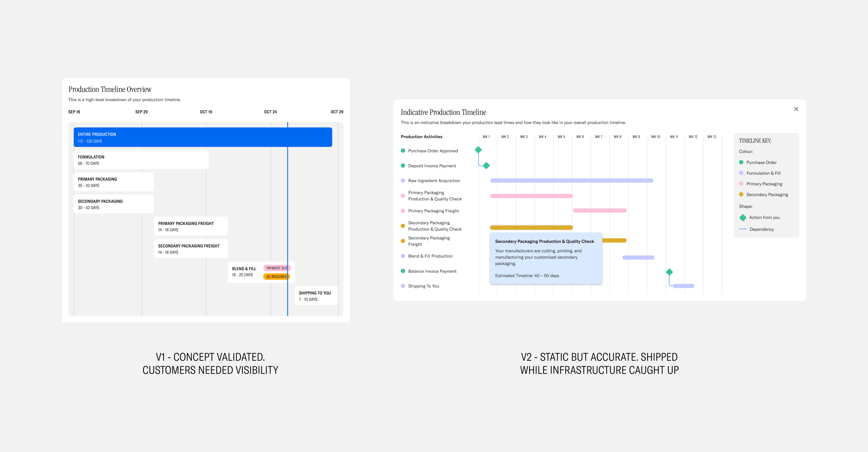Screen dimensions: 868x452
Task: Click the OCT 24 date label
Action: coord(270,112)
